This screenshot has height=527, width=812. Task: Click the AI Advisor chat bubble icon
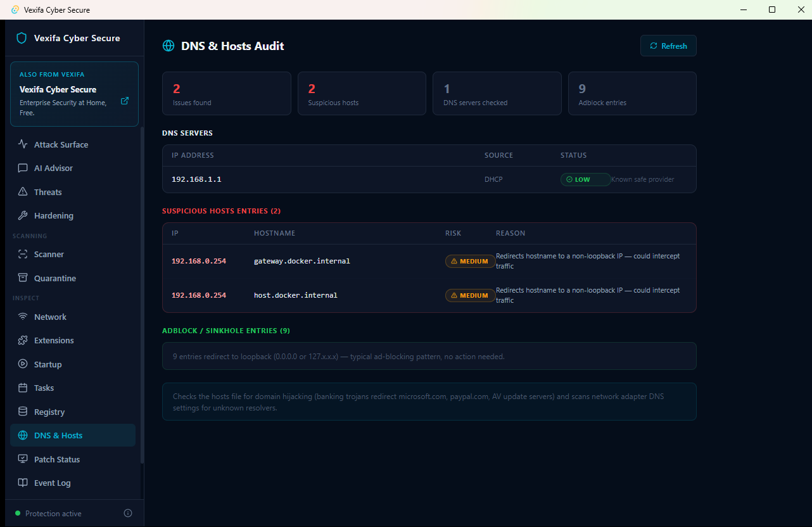pyautogui.click(x=23, y=168)
